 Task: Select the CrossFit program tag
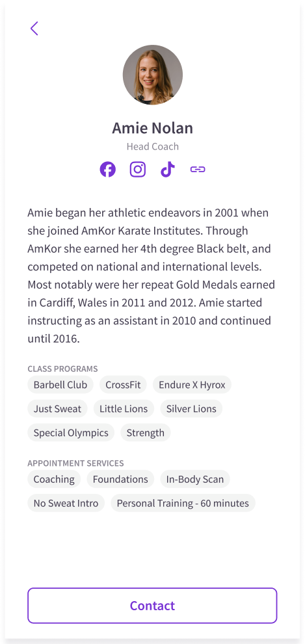point(123,385)
